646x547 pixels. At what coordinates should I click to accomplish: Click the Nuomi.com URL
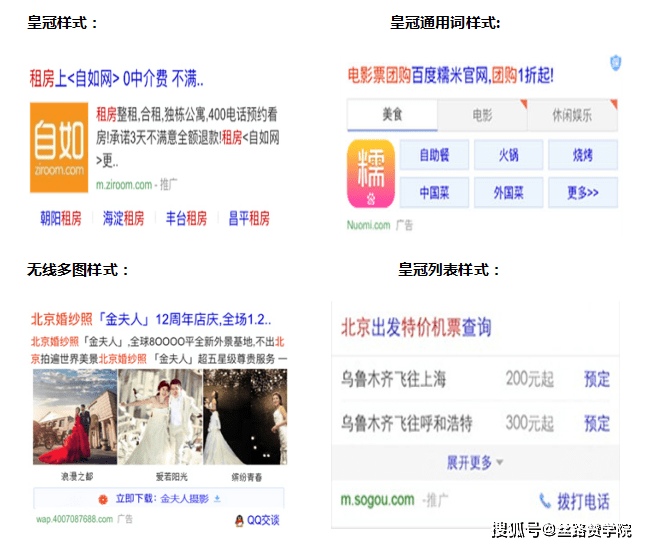368,225
